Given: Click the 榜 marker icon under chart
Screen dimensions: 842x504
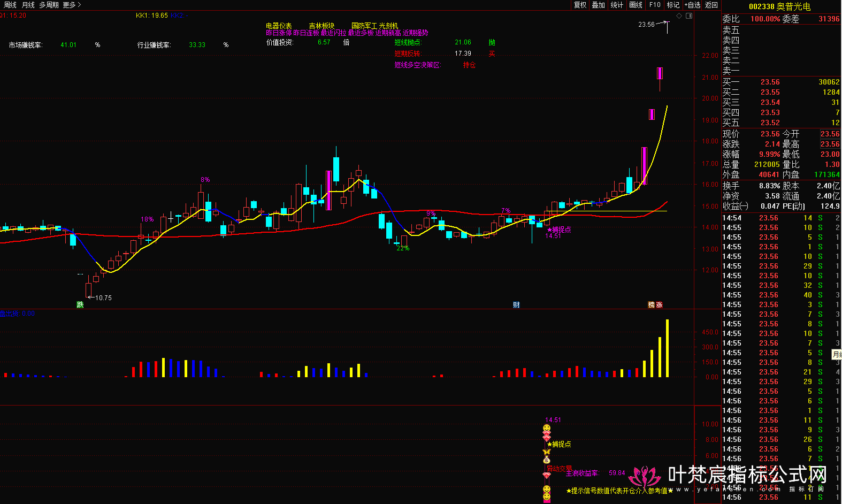Looking at the screenshot, I should tap(651, 304).
